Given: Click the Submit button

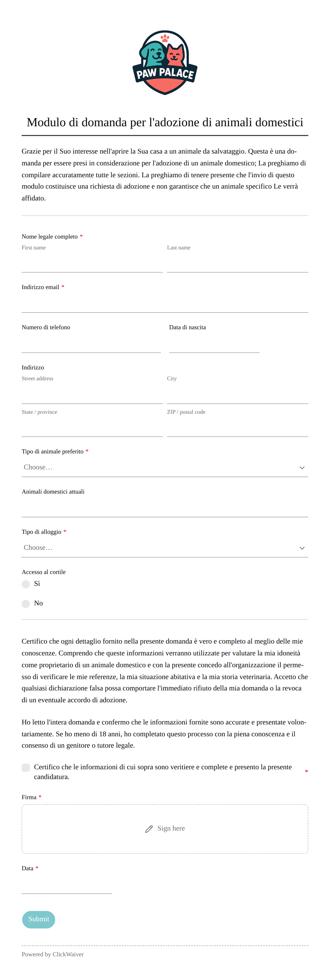Looking at the screenshot, I should [x=38, y=919].
